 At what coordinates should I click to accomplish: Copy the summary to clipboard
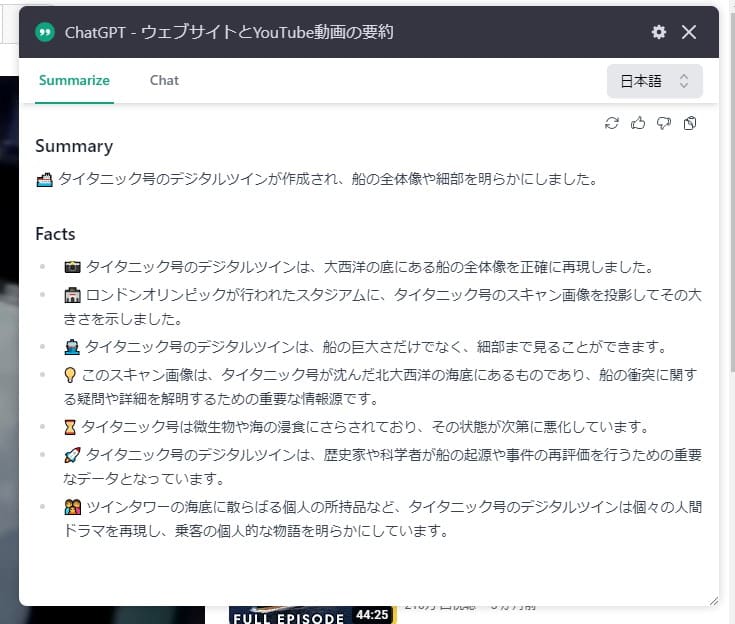(x=690, y=123)
